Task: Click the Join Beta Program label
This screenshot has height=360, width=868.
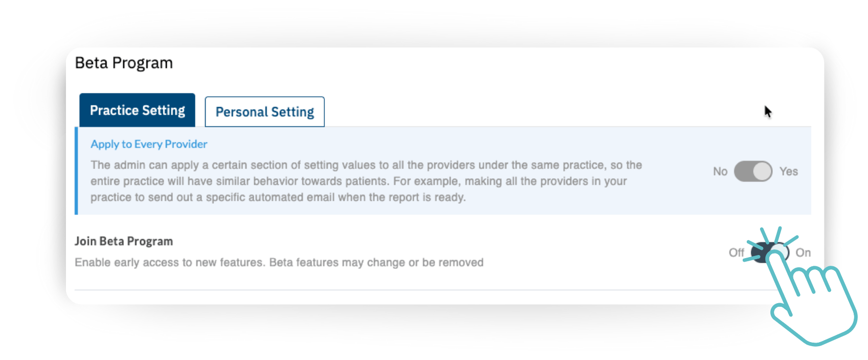Action: [124, 241]
